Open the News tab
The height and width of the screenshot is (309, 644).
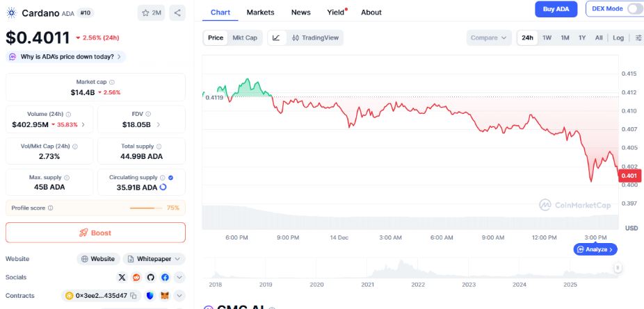click(x=301, y=12)
